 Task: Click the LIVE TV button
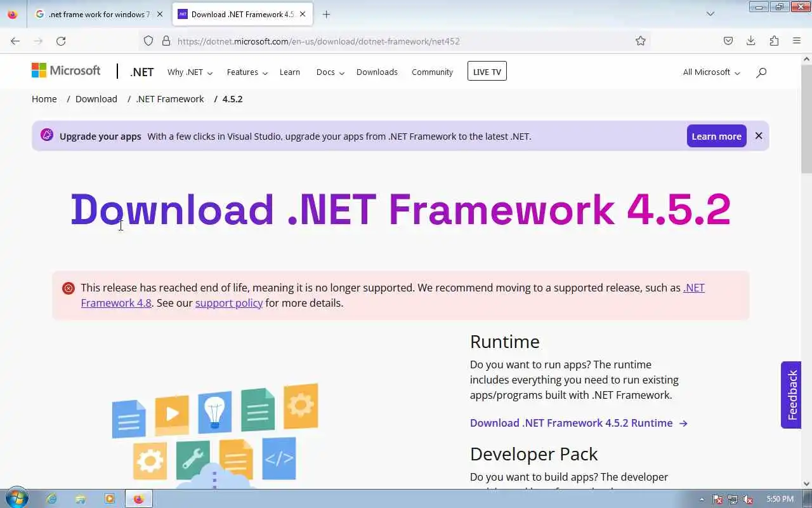[x=487, y=71]
